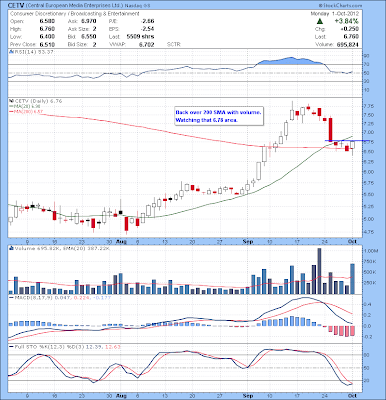Click the Bid value 6.550
The height and width of the screenshot is (400, 386).
click(89, 37)
